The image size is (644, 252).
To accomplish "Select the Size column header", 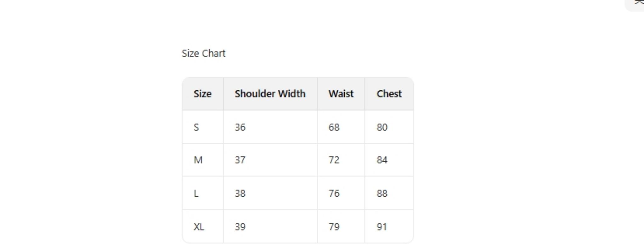I will click(x=202, y=94).
